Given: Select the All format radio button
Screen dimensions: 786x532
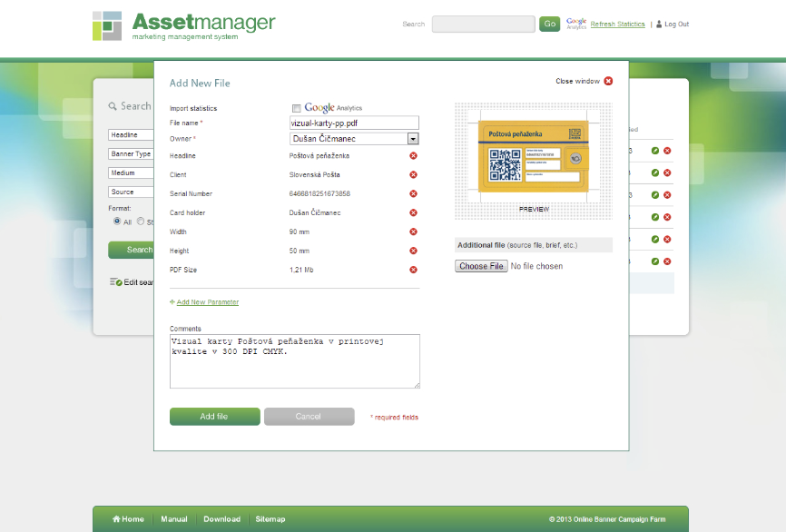Looking at the screenshot, I should click(116, 222).
